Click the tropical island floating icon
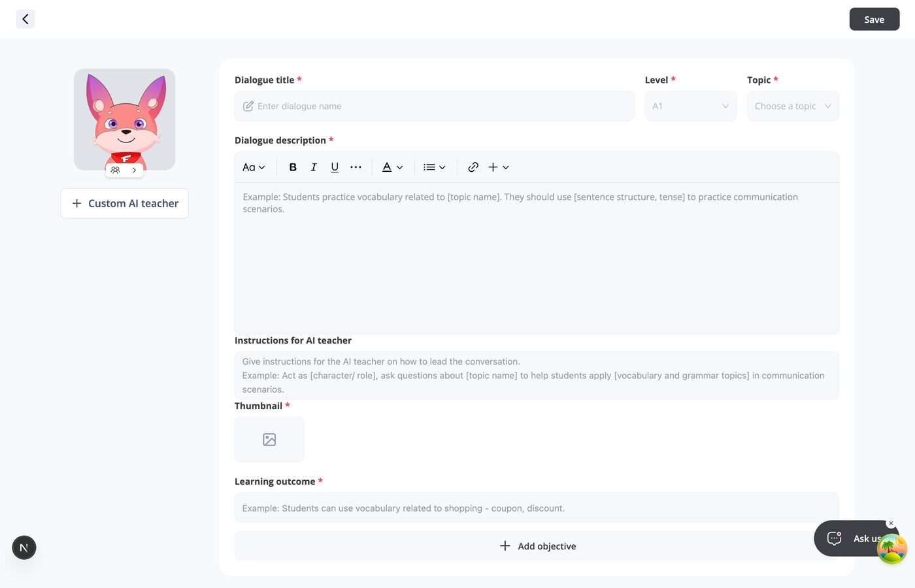This screenshot has width=915, height=588. 892,549
